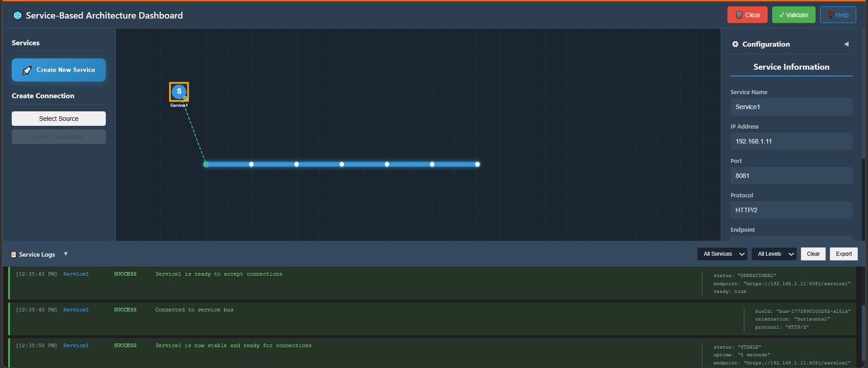Validate the architecture

click(x=793, y=15)
